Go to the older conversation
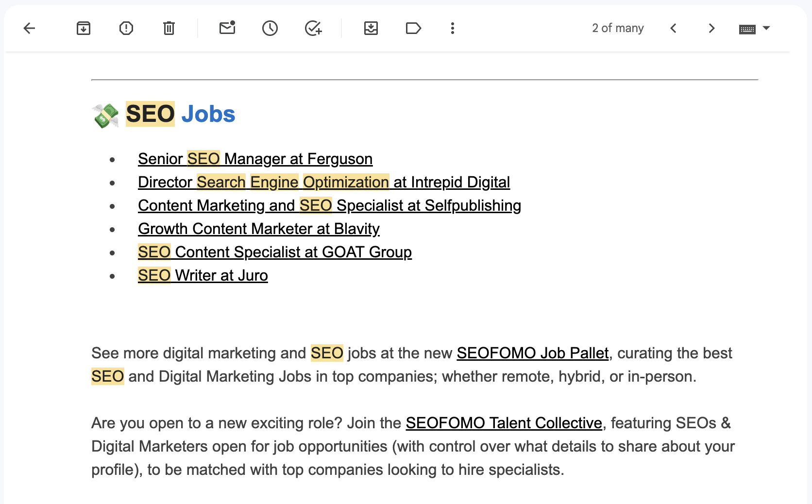 coord(711,28)
